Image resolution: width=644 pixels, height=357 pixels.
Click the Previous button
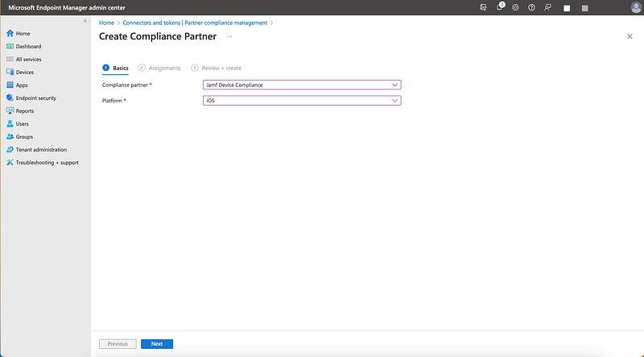click(x=118, y=344)
